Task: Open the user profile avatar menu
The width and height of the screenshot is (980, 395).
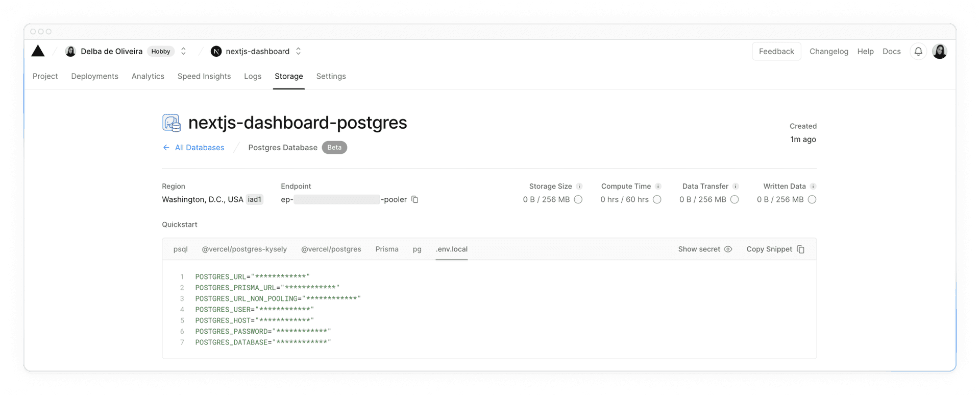Action: [x=940, y=51]
